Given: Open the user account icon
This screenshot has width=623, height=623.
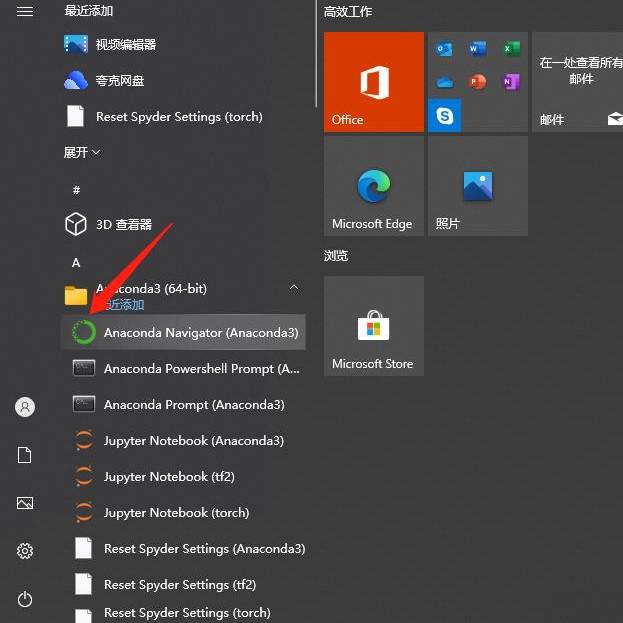Looking at the screenshot, I should pyautogui.click(x=25, y=407).
